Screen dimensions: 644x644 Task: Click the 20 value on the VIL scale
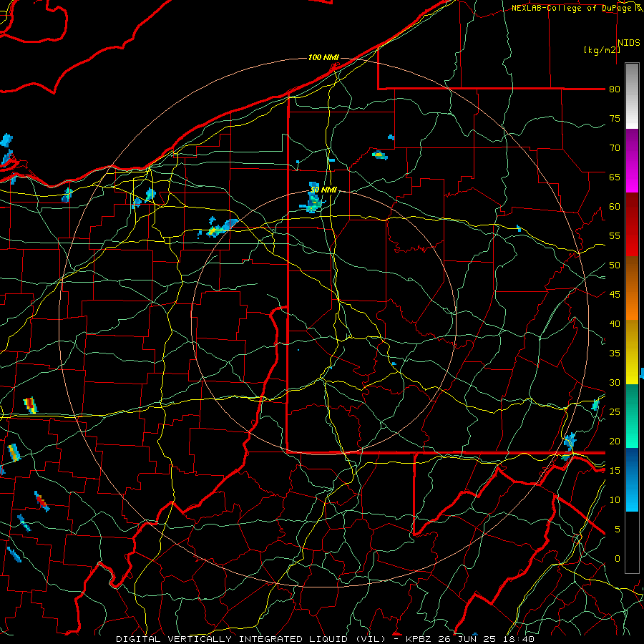tap(615, 441)
